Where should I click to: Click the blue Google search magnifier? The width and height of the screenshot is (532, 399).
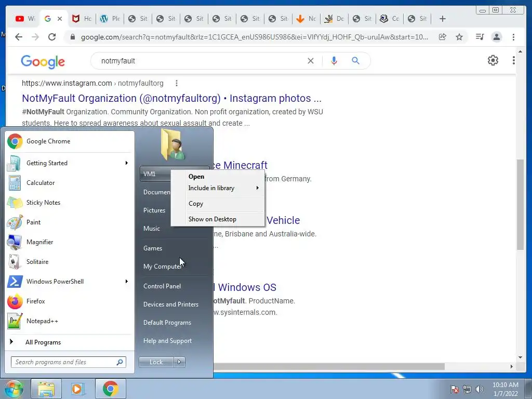point(355,61)
